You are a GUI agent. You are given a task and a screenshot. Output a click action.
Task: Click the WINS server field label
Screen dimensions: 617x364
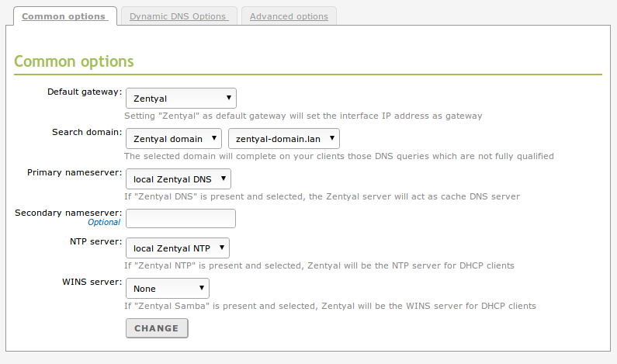(92, 283)
